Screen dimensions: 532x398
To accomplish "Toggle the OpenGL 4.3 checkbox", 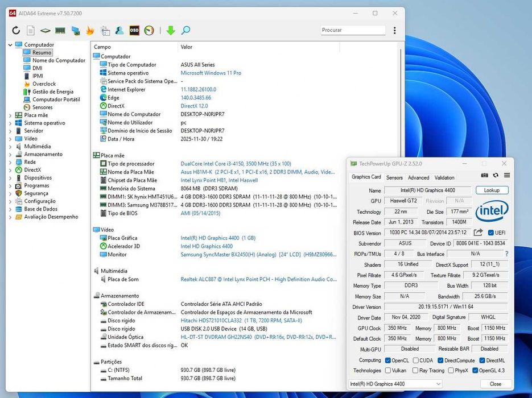I will point(475,371).
